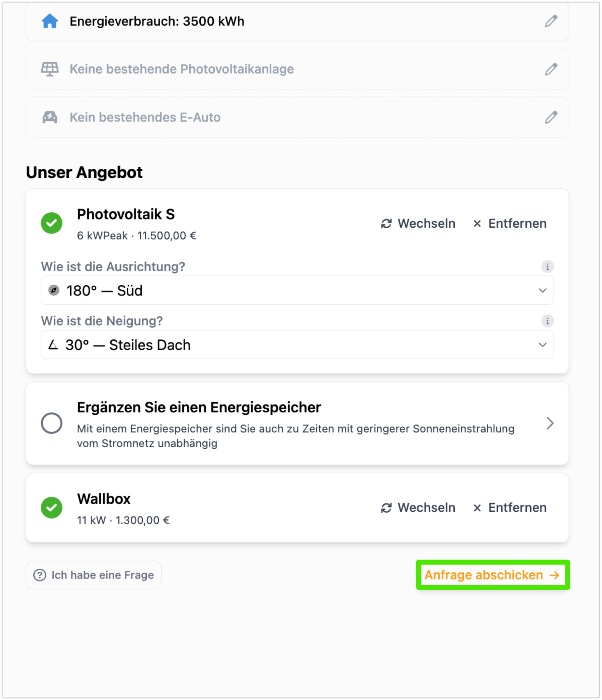Click the pencil icon beside Energieverbrauch
Screen dimensions: 602x700
click(x=551, y=21)
